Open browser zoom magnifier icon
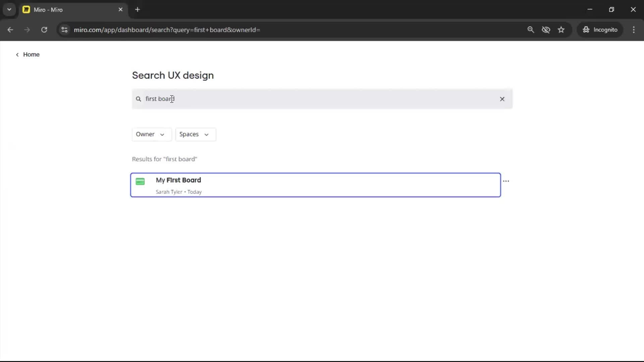The image size is (644, 362). pos(531,30)
